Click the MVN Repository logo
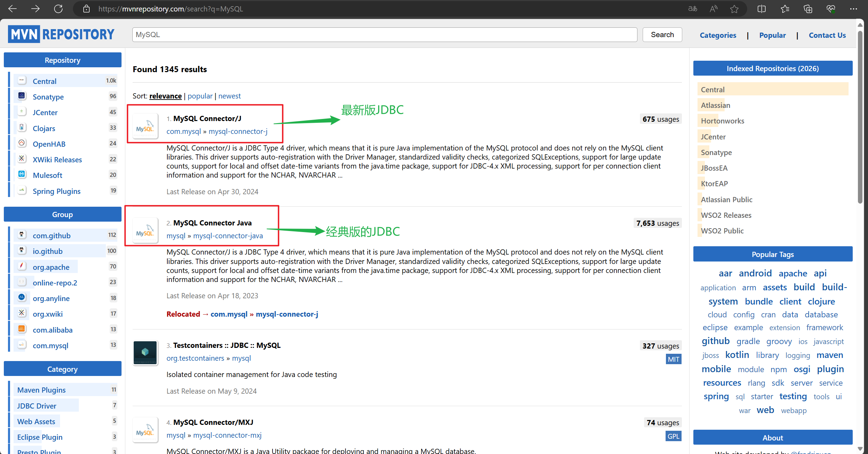The image size is (868, 454). point(61,34)
